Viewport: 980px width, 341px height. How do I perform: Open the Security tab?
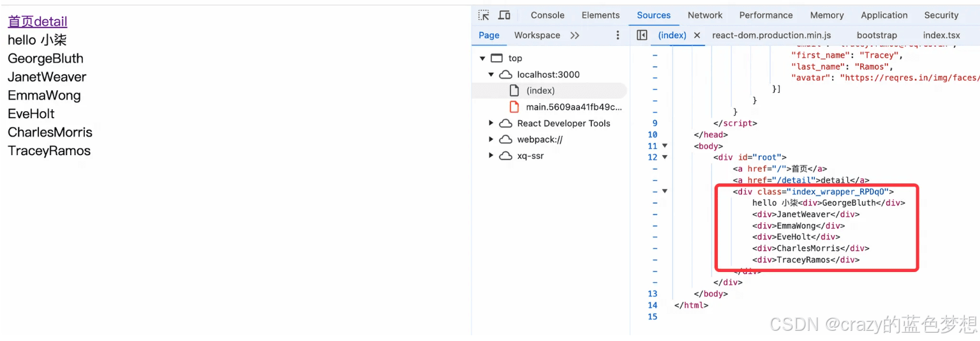[941, 15]
